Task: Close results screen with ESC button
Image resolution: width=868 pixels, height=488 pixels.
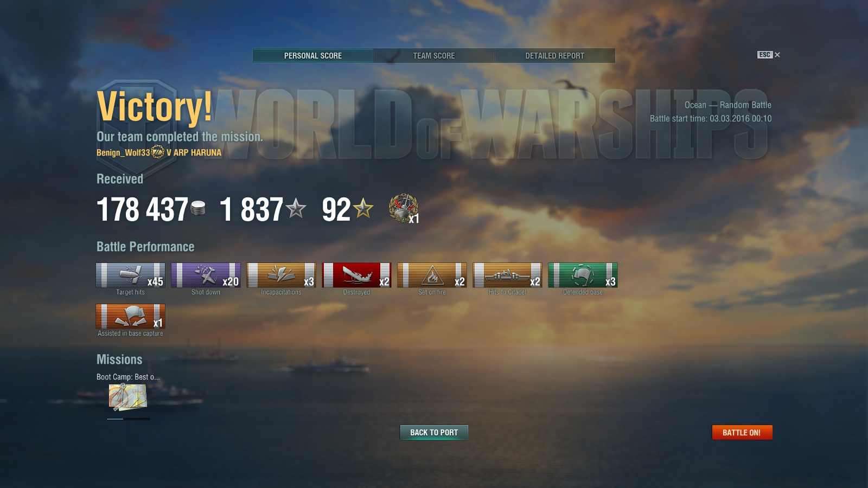Action: click(769, 55)
